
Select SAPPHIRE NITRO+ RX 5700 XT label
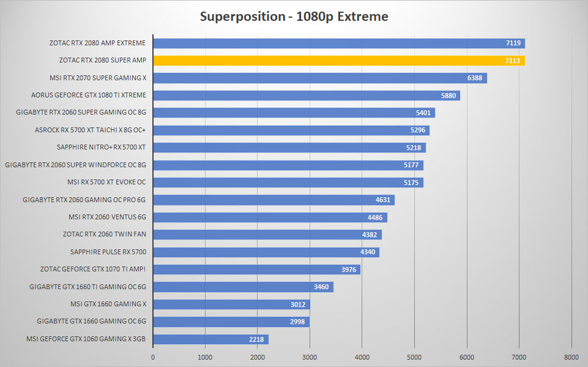[x=101, y=147]
